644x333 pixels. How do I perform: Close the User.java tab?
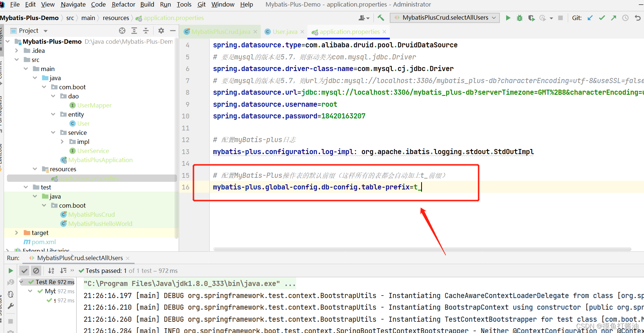click(x=302, y=32)
